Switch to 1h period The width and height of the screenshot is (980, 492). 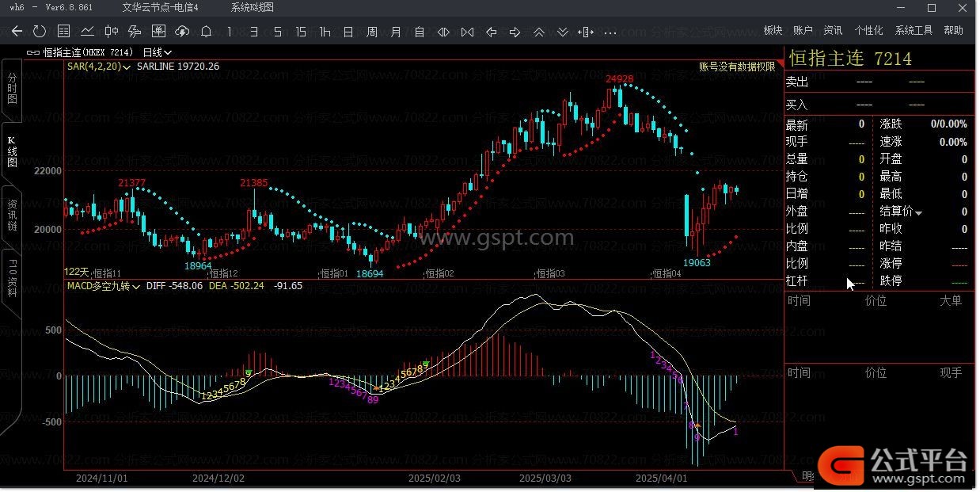pyautogui.click(x=325, y=32)
